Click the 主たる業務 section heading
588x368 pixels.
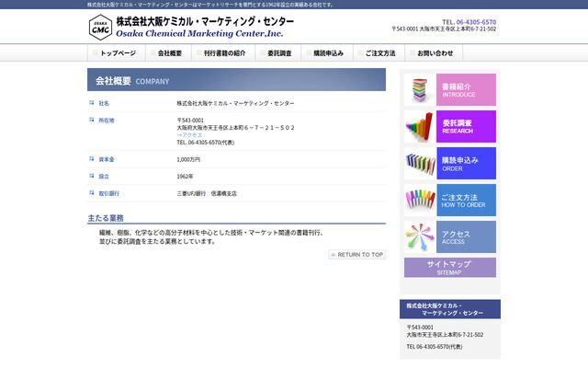point(106,218)
